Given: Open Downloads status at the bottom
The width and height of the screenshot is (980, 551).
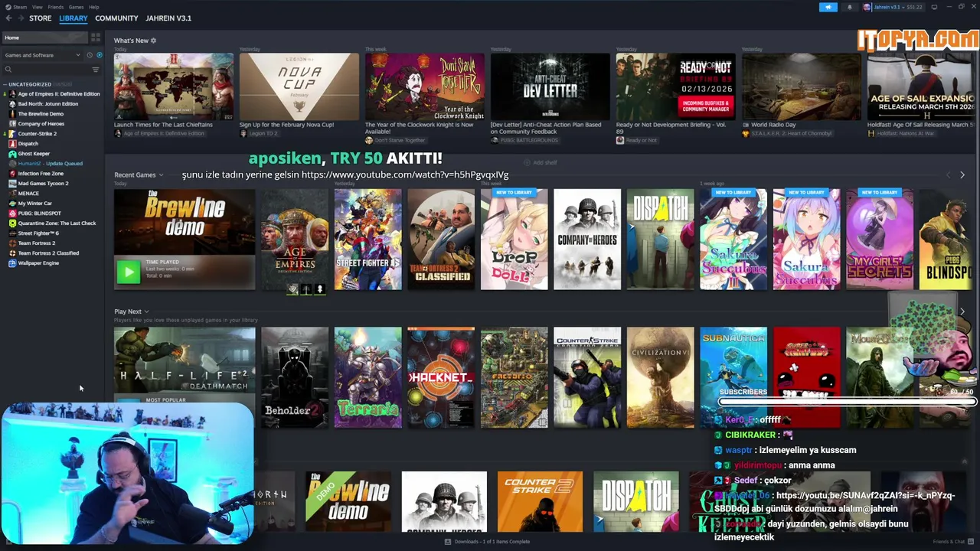Looking at the screenshot, I should [492, 542].
